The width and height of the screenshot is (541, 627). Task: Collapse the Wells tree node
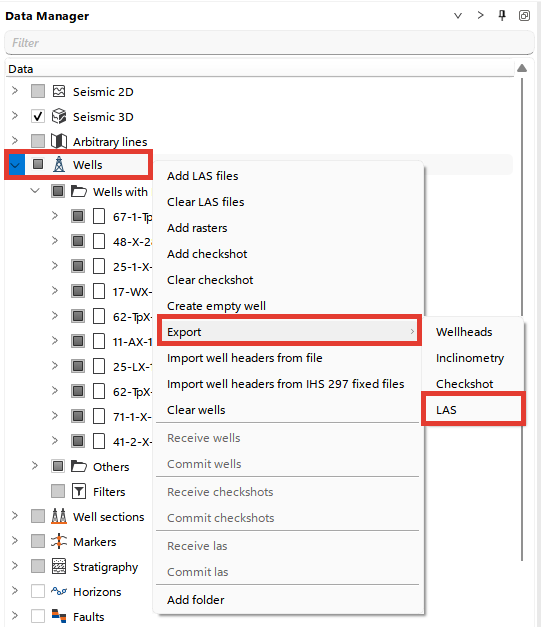(x=15, y=165)
